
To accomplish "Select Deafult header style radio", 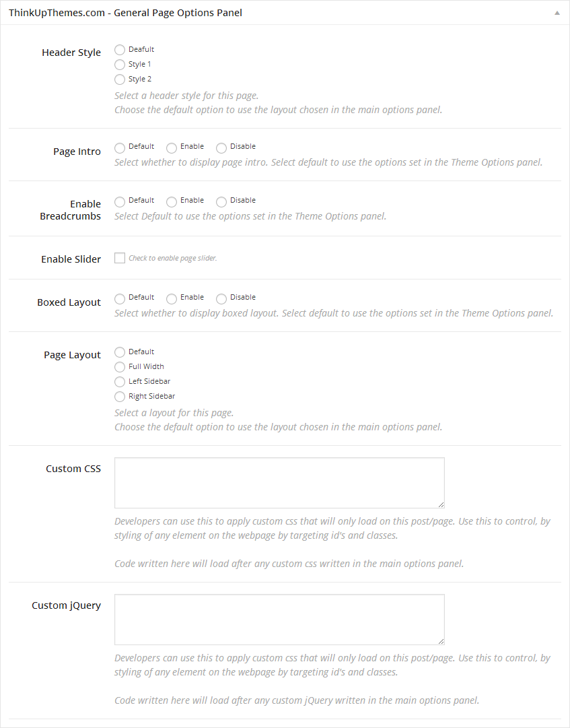I will [120, 50].
